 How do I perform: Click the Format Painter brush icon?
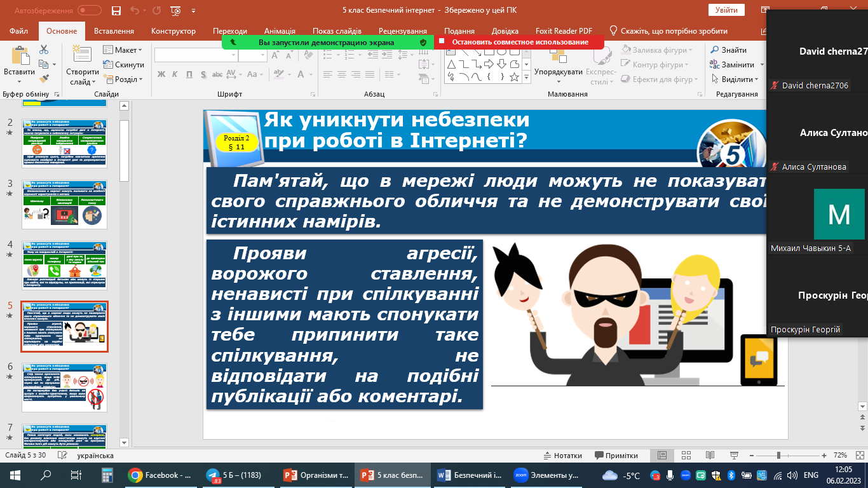44,79
